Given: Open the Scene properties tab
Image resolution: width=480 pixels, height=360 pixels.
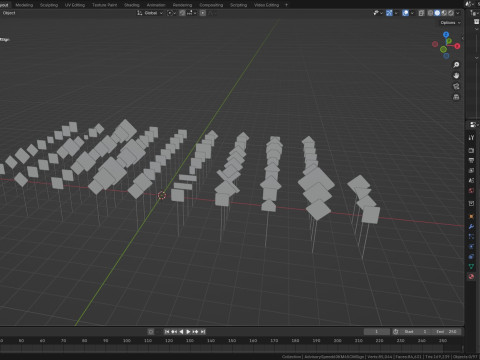Looking at the screenshot, I should (471, 181).
